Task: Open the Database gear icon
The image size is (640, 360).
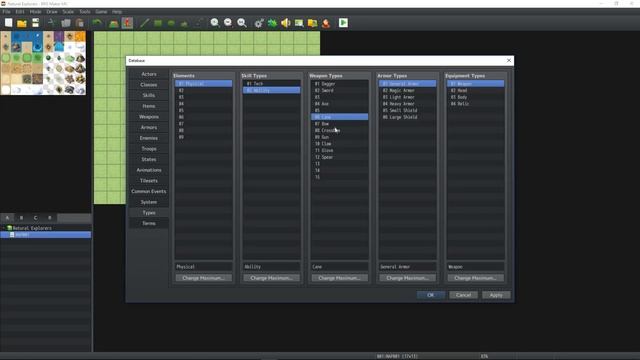Action: [259, 23]
